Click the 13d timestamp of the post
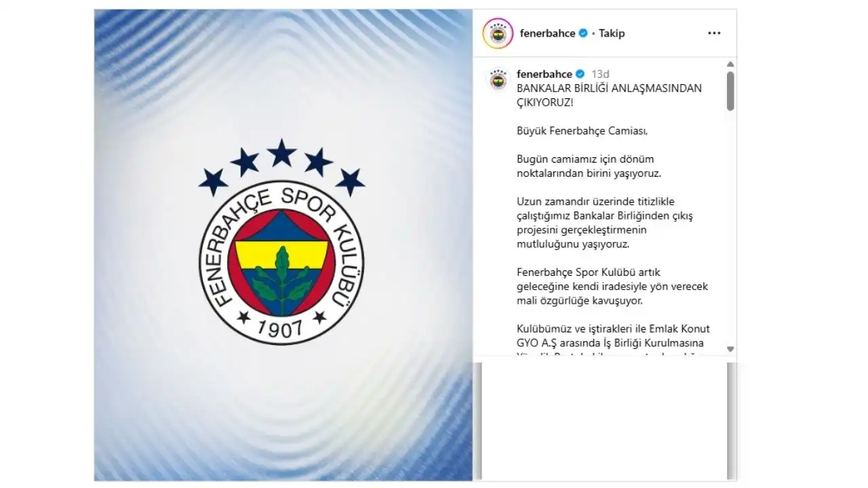Viewport: 868px width, 488px height. (x=600, y=74)
